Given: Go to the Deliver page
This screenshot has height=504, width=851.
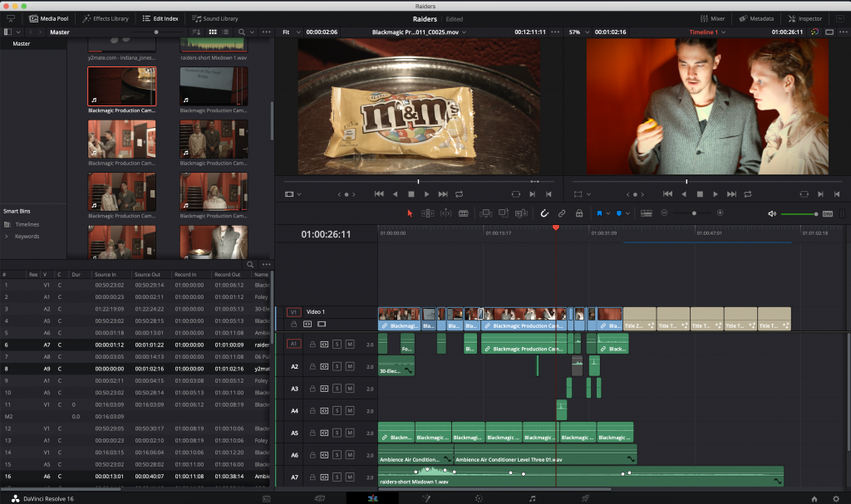Looking at the screenshot, I should pyautogui.click(x=585, y=498).
